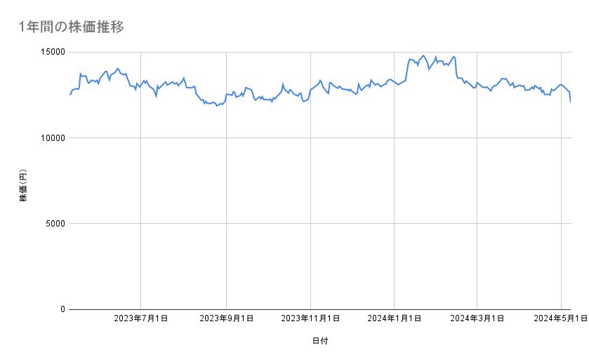Image resolution: width=589 pixels, height=364 pixels.
Task: Select the "2024年1月1日" x-axis label
Action: 394,319
